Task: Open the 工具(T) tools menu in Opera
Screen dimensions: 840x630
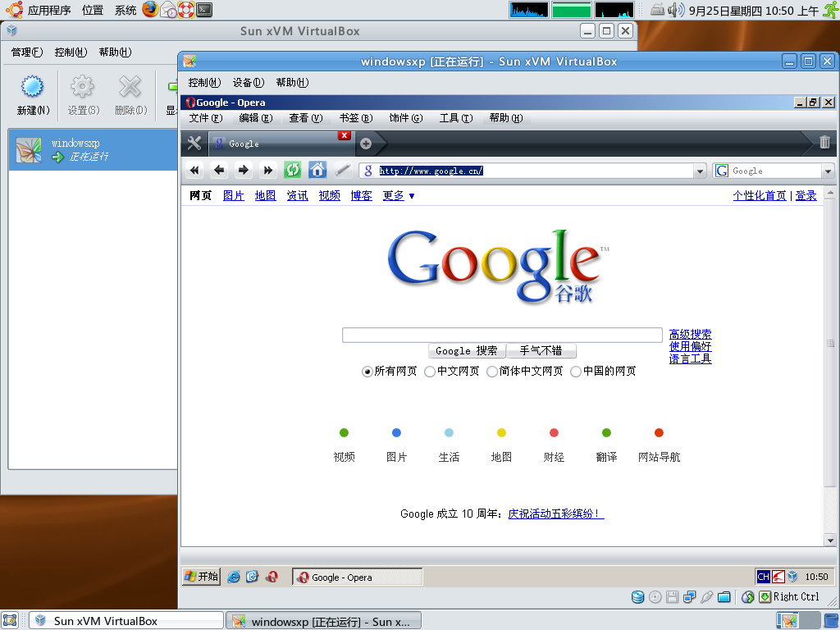Action: tap(456, 118)
